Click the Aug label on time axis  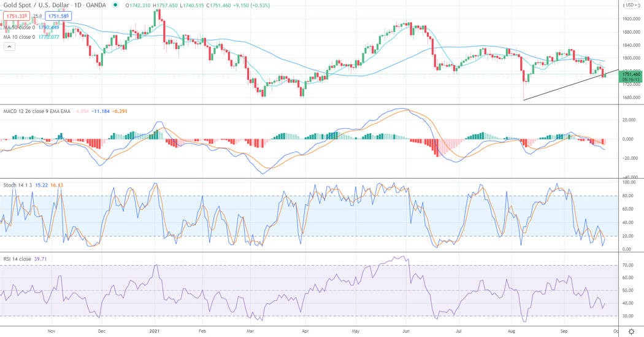coord(512,331)
